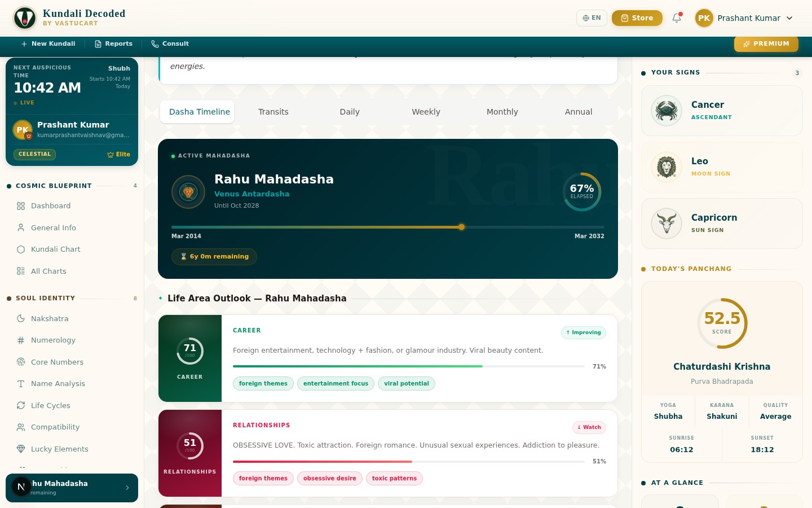The height and width of the screenshot is (508, 812).
Task: Click the Cancer ascendant crab icon
Action: [667, 111]
